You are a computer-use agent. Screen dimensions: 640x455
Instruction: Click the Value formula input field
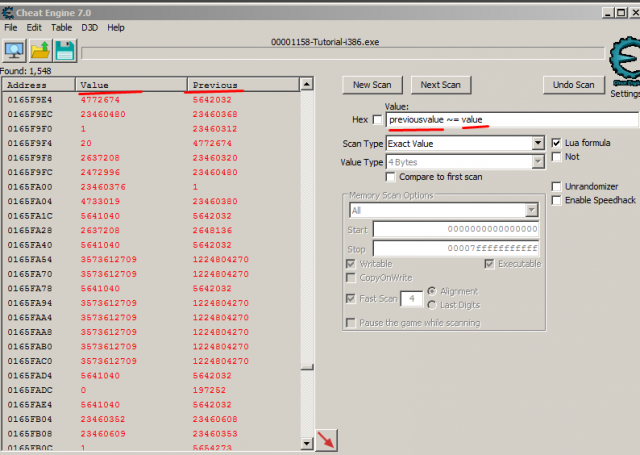(x=464, y=120)
